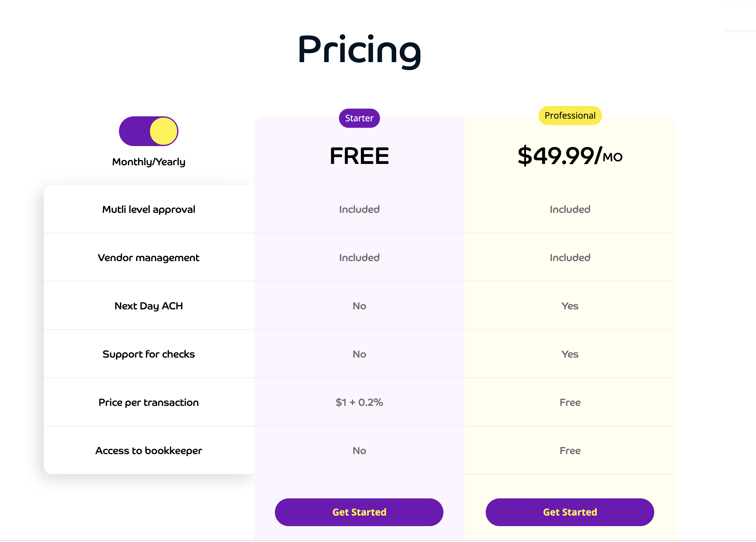Click the yellow knob on the billing toggle
This screenshot has width=756, height=542.
[163, 131]
